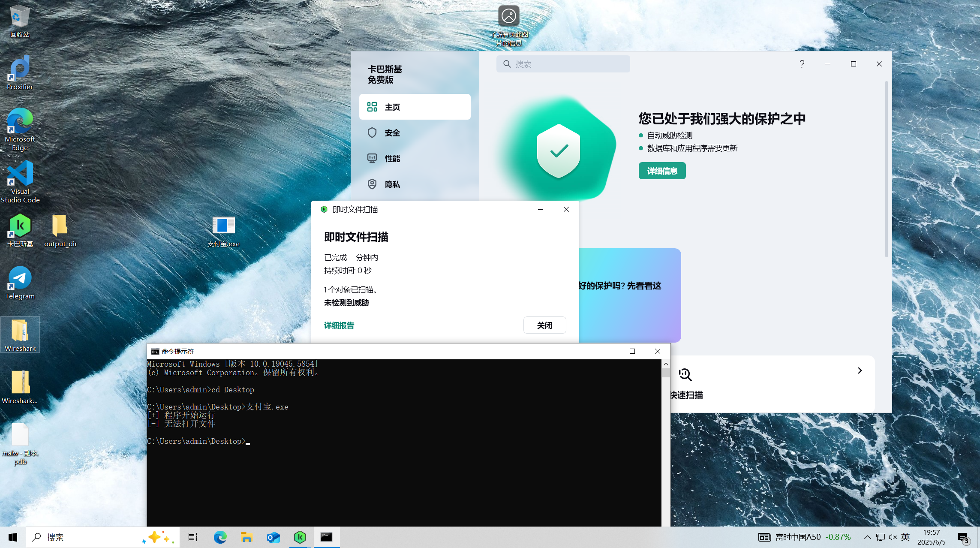Click the picture info icon on desktop
Image resolution: width=980 pixels, height=548 pixels.
click(x=509, y=26)
